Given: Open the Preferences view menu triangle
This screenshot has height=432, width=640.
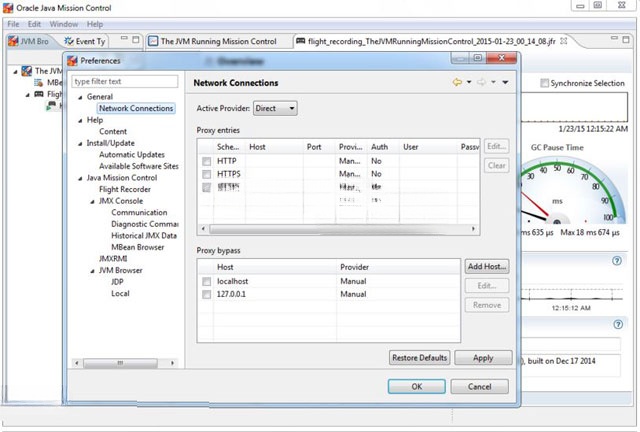Looking at the screenshot, I should 505,82.
